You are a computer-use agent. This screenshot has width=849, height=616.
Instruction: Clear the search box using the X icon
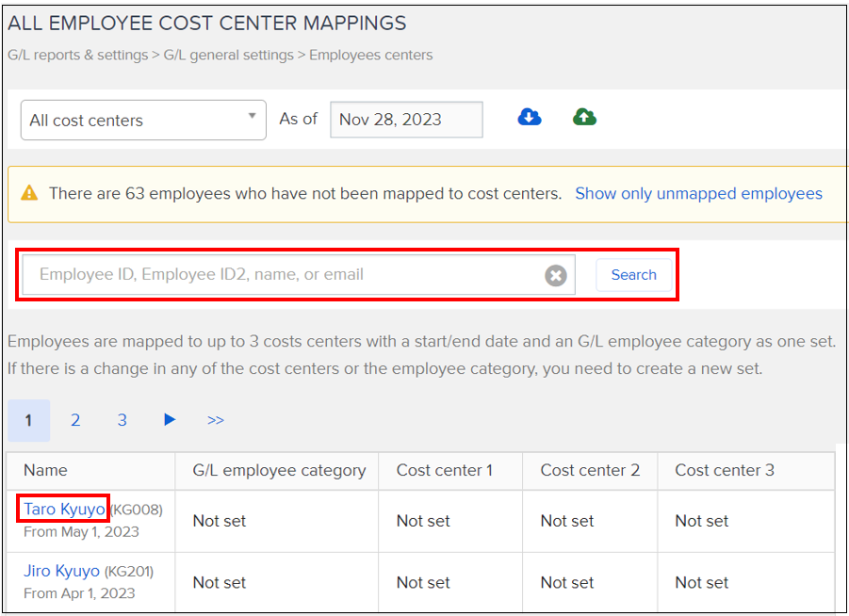click(x=555, y=274)
